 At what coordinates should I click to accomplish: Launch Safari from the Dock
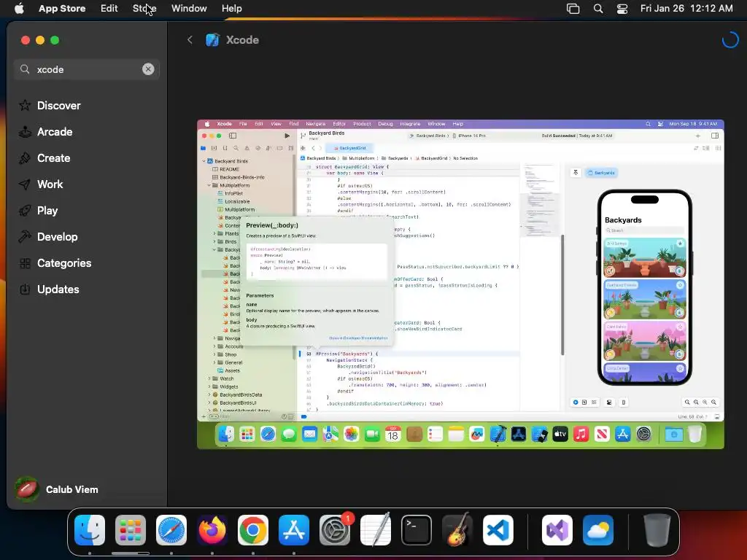point(171,530)
